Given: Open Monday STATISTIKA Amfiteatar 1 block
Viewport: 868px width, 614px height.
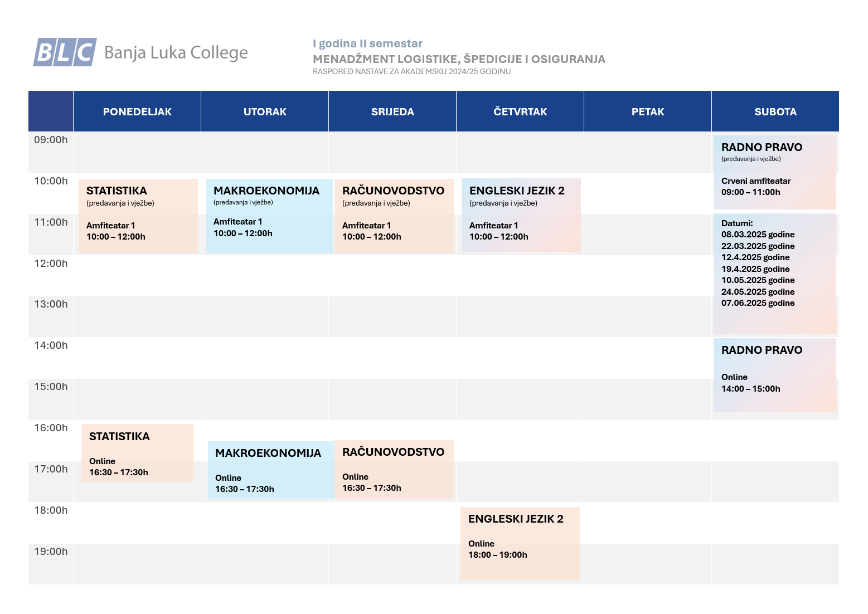Looking at the screenshot, I should click(138, 215).
